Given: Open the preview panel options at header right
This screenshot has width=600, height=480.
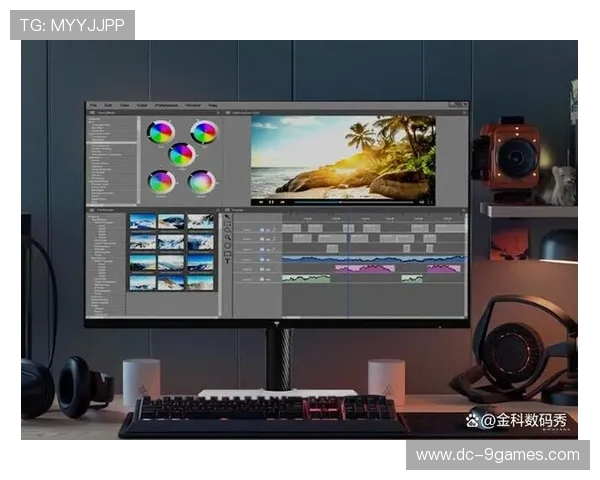Looking at the screenshot, I should click(463, 113).
